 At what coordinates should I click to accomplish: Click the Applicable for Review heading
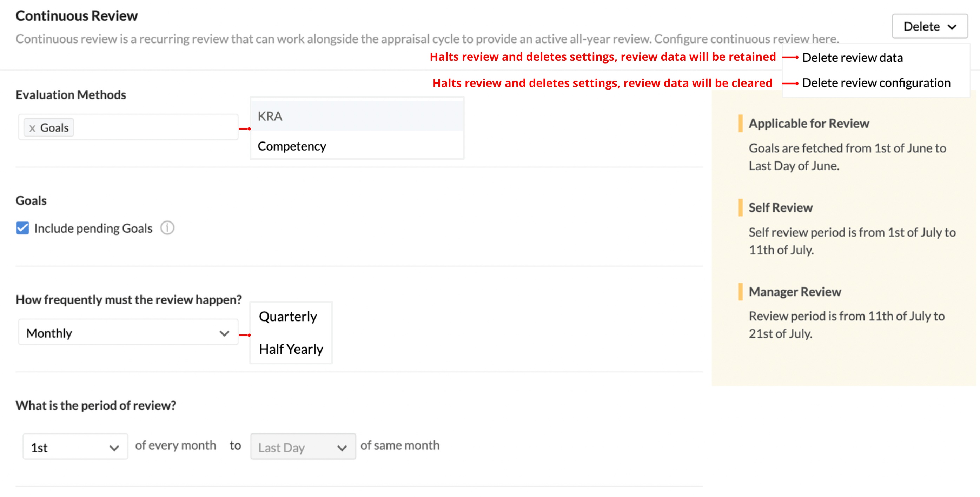[809, 123]
